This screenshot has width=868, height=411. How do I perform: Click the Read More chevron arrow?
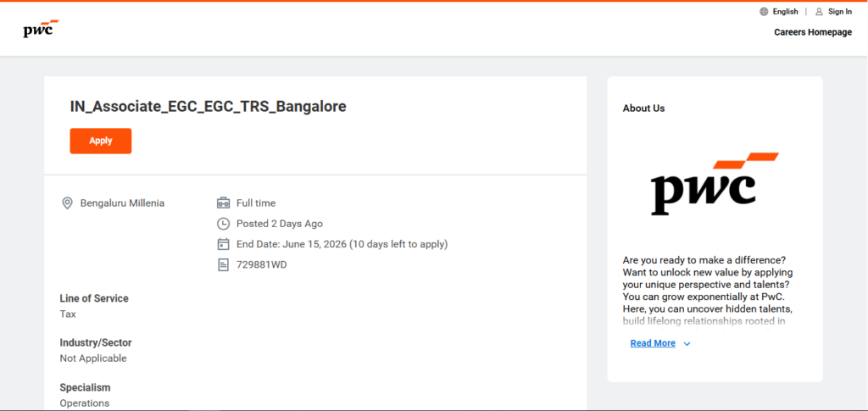click(687, 344)
